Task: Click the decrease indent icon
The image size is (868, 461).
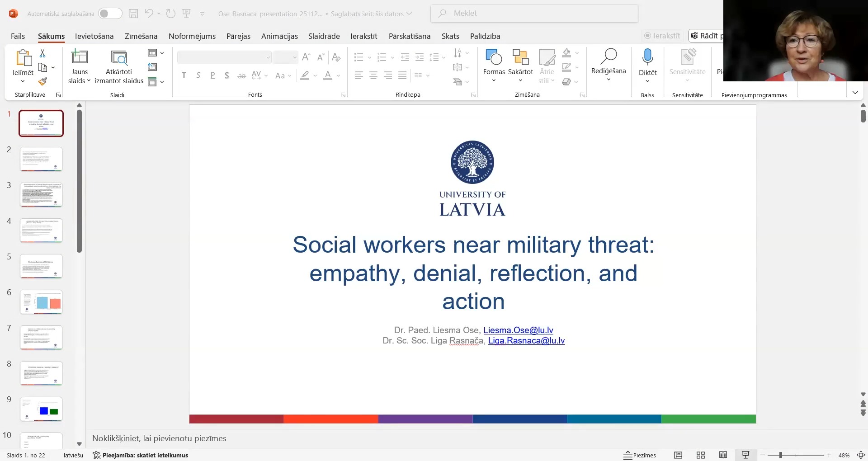Action: 405,57
